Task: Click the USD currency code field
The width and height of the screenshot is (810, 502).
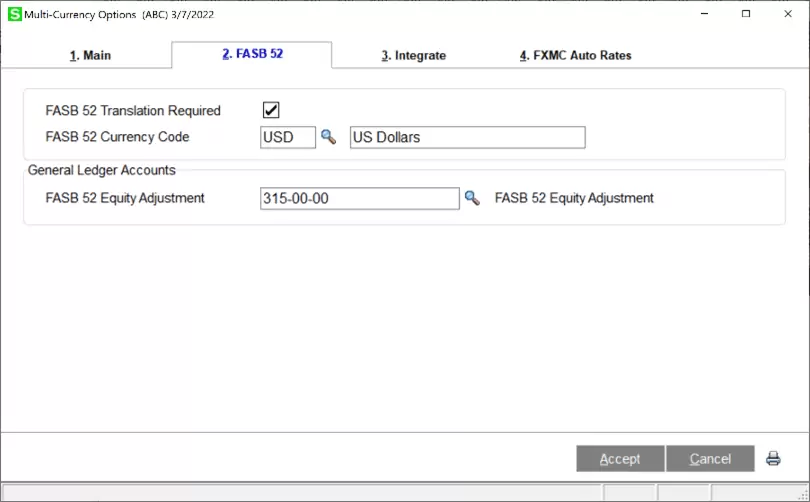Action: pyautogui.click(x=287, y=137)
